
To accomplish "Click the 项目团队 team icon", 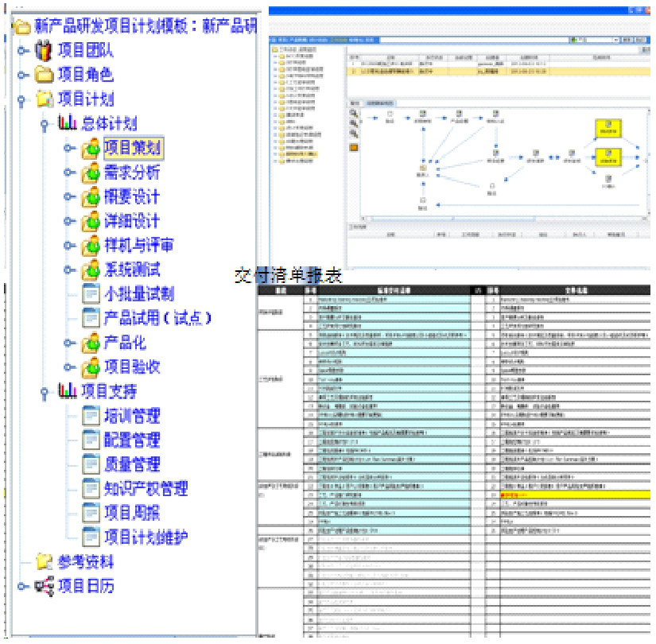I will pos(44,51).
